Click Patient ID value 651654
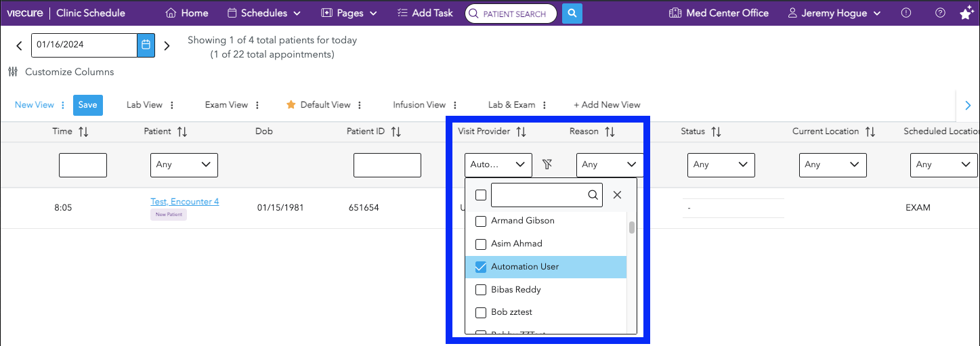The image size is (980, 346). (x=364, y=208)
